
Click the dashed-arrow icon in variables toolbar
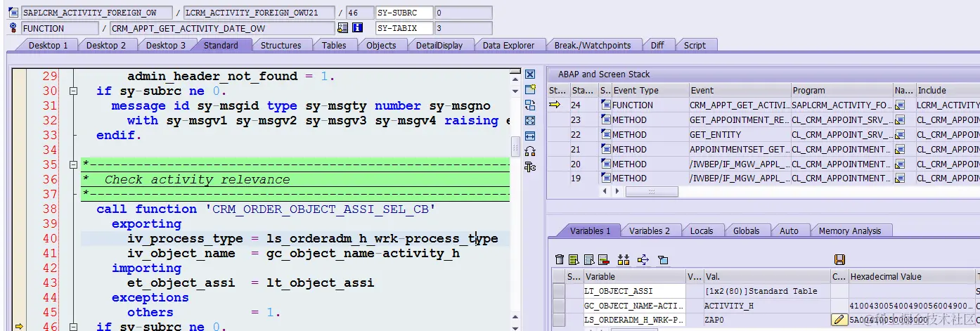tap(643, 260)
